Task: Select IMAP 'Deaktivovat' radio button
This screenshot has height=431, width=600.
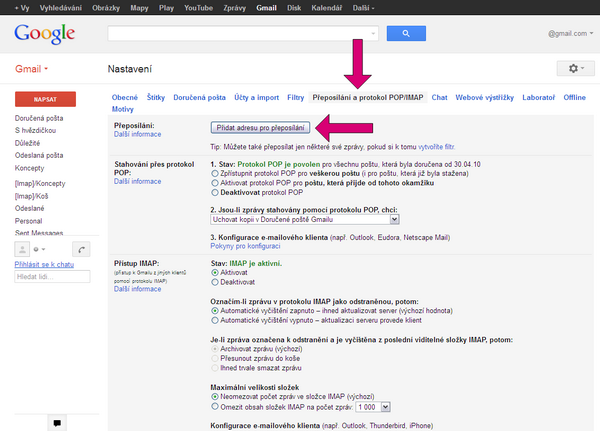Action: pyautogui.click(x=215, y=282)
